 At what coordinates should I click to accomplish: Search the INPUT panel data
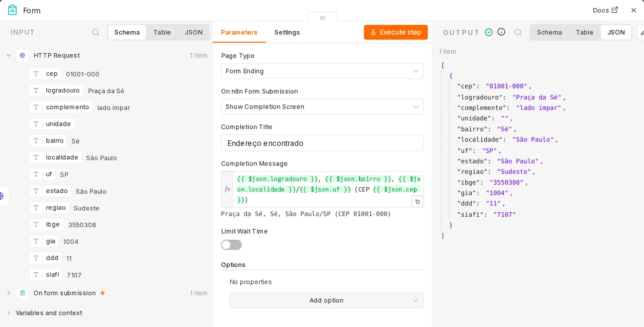coord(95,32)
